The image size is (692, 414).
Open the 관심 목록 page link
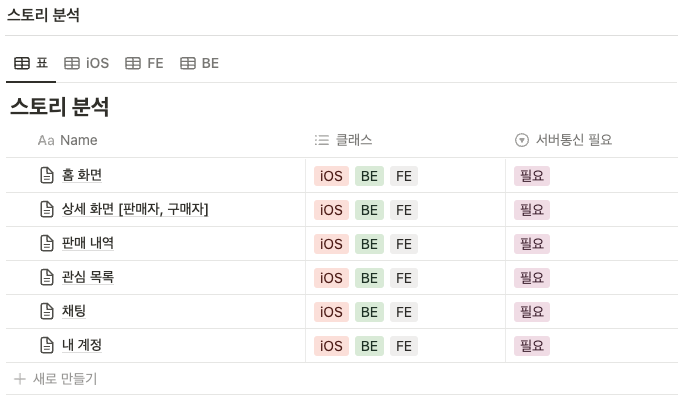click(88, 277)
